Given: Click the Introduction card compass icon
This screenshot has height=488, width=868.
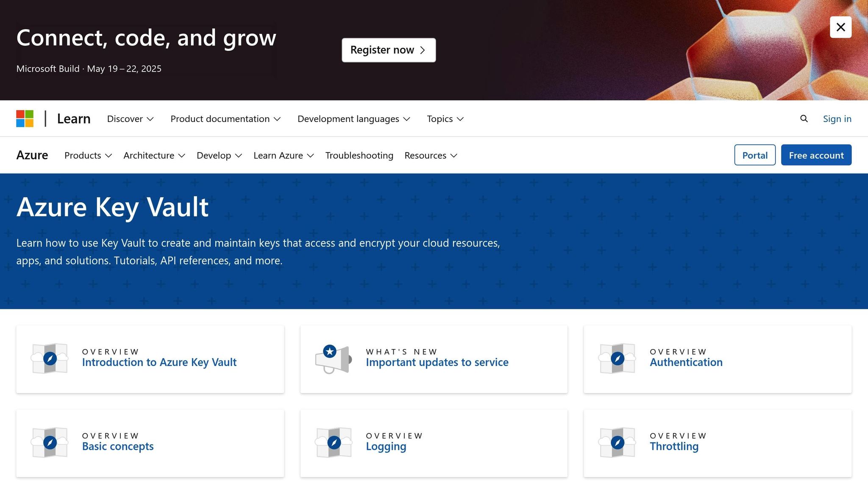Looking at the screenshot, I should [x=50, y=358].
